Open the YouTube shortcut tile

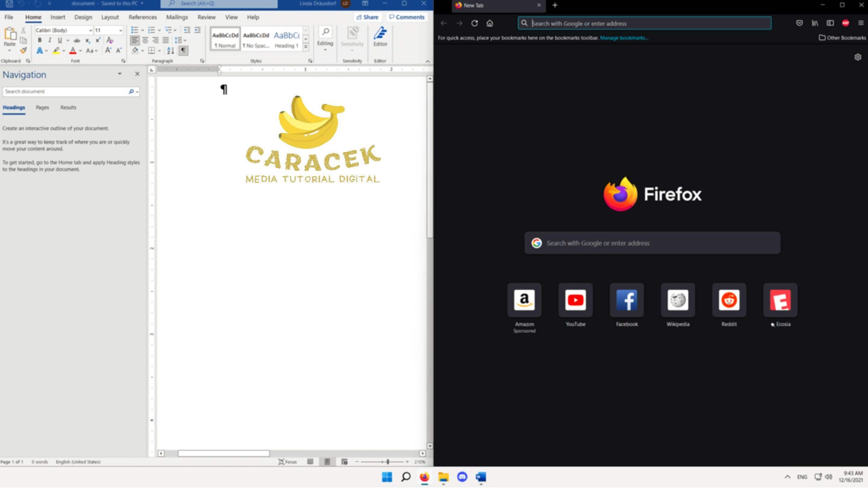pos(575,300)
